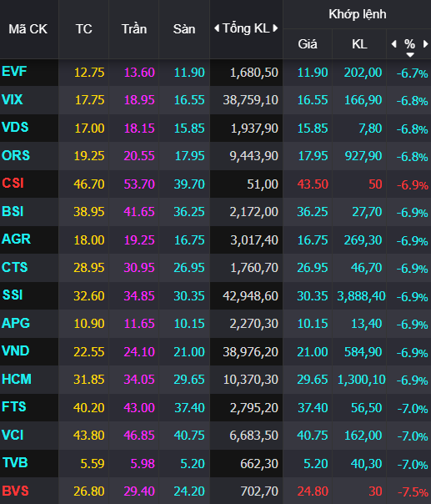Image resolution: width=431 pixels, height=504 pixels.
Task: Click the Khớp lệnh header group
Action: click(x=357, y=14)
